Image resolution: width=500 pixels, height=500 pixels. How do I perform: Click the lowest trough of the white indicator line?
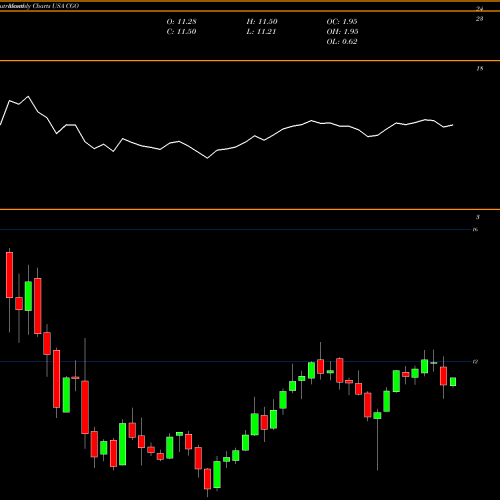coord(208,158)
